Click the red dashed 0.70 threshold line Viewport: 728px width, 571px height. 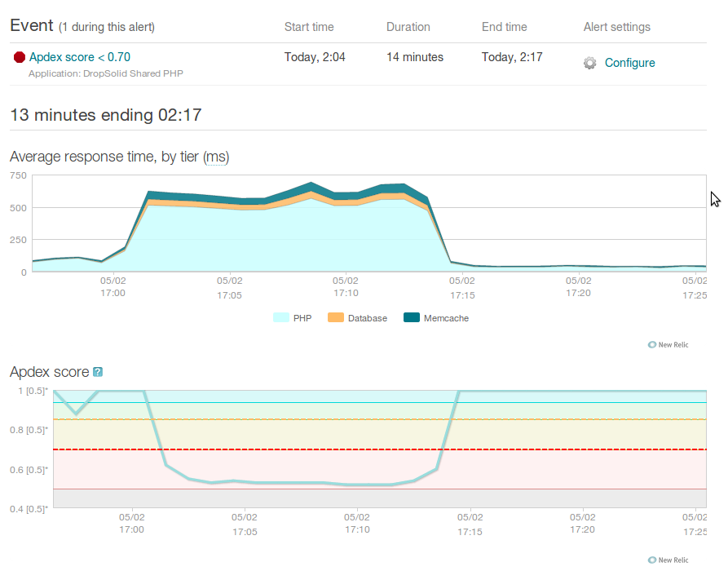pyautogui.click(x=380, y=449)
